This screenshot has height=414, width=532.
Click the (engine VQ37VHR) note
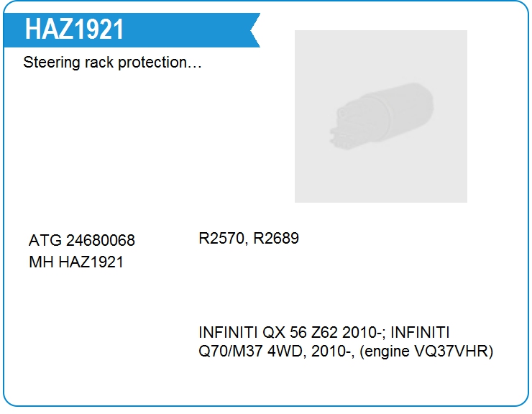coord(426,351)
